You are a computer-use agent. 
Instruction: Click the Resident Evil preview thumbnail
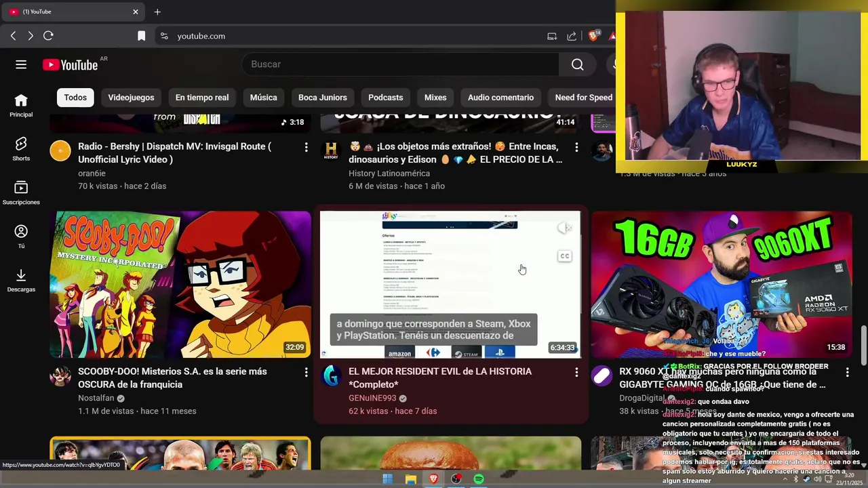pyautogui.click(x=450, y=284)
